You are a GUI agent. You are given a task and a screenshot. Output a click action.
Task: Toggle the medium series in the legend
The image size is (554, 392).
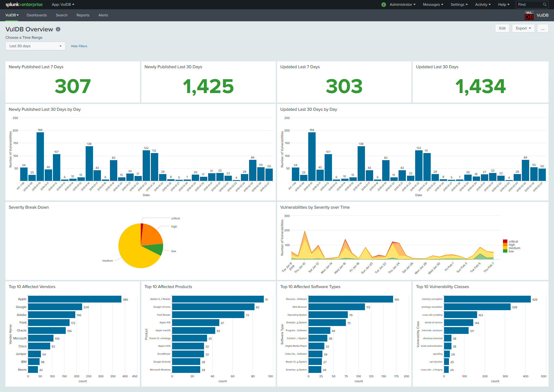tap(511, 248)
